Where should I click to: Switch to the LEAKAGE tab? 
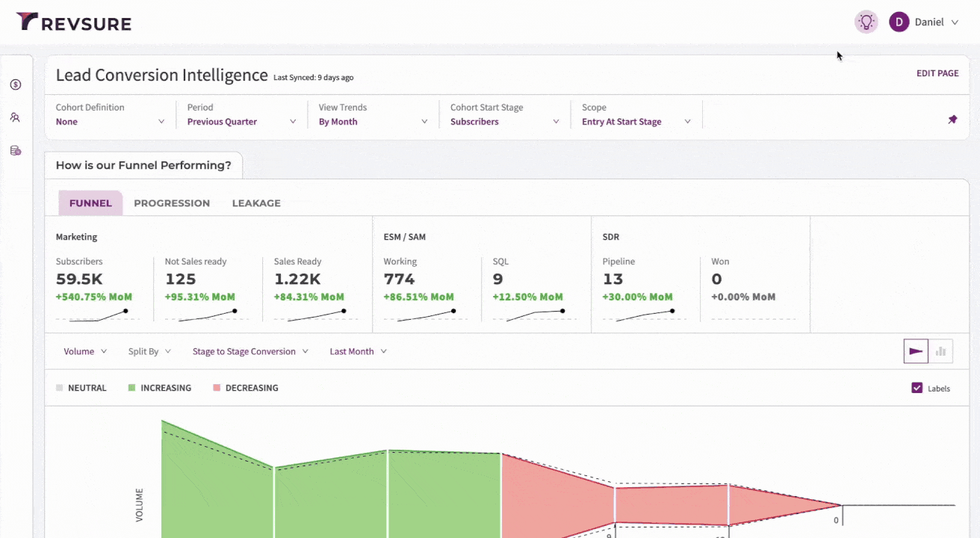click(x=256, y=203)
